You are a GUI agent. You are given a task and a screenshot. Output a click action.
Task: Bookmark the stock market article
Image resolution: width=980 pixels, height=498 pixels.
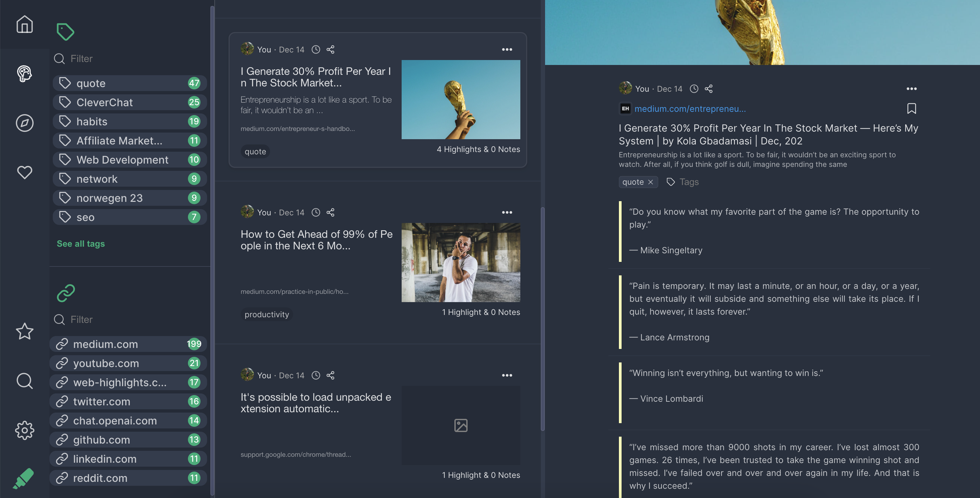[912, 109]
